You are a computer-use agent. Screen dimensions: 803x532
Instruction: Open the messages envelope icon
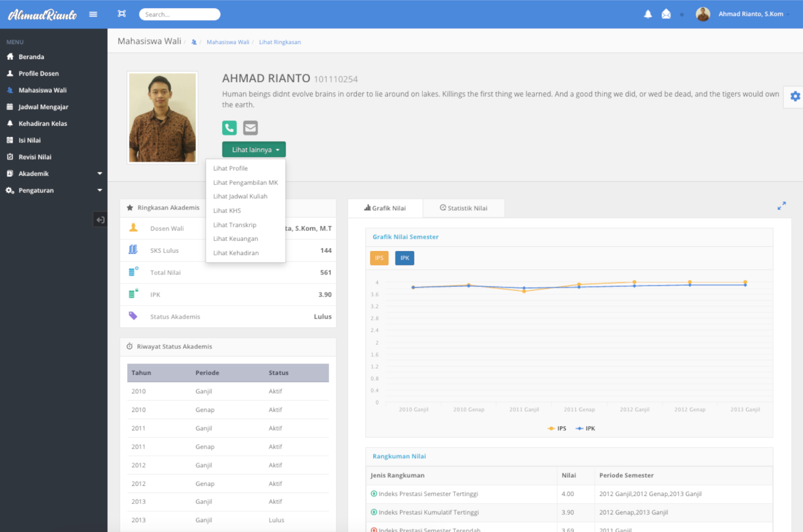point(666,14)
